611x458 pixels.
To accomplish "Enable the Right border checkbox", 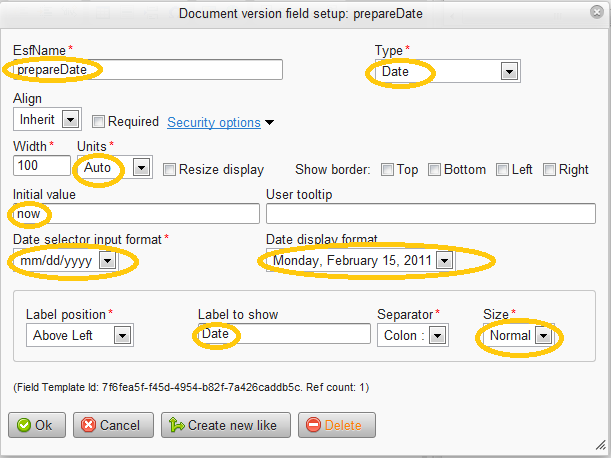I will click(549, 170).
